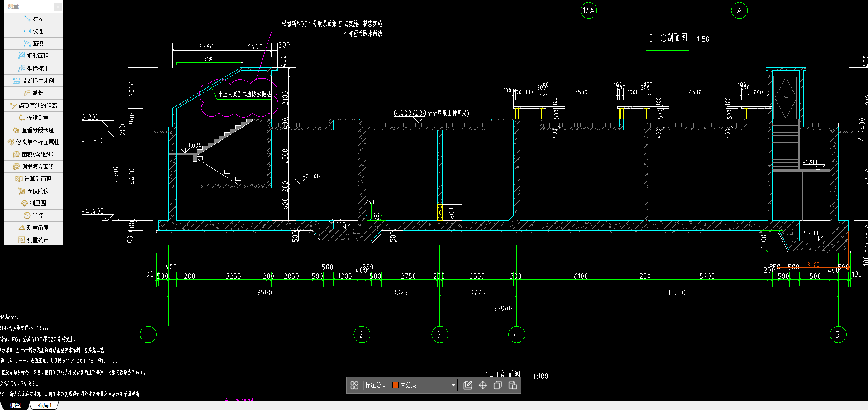Click the edit annotation pencil icon
The height and width of the screenshot is (410, 868).
click(468, 385)
